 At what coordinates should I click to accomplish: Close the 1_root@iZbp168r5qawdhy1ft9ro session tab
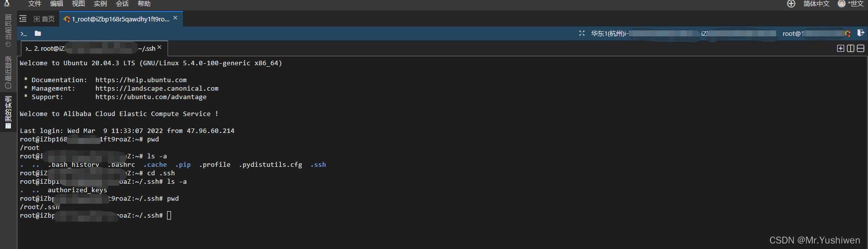(x=175, y=18)
